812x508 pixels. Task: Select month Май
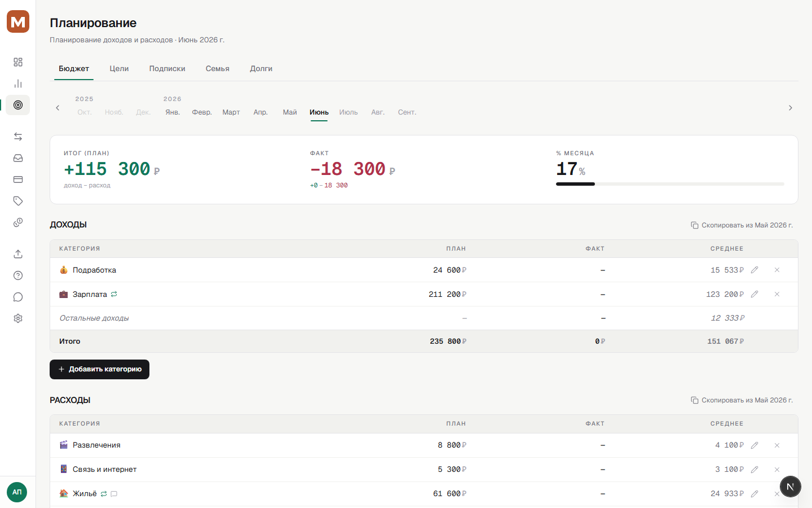(x=290, y=112)
